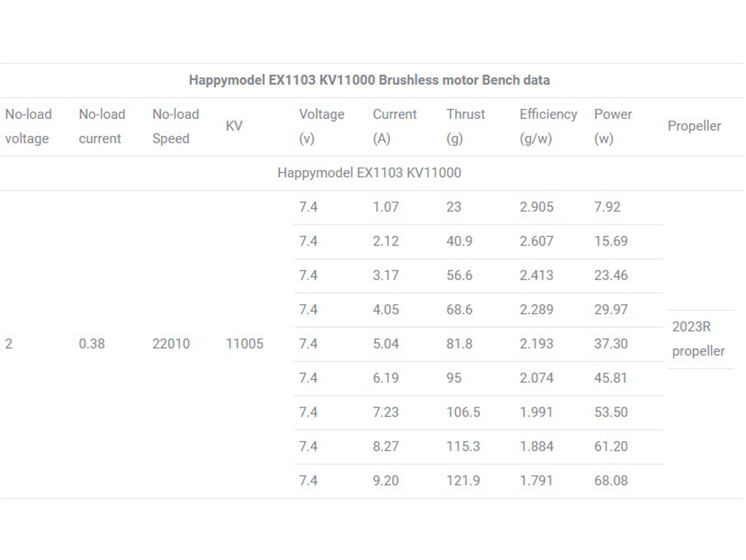Click the No-load voltage column header

click(x=28, y=126)
